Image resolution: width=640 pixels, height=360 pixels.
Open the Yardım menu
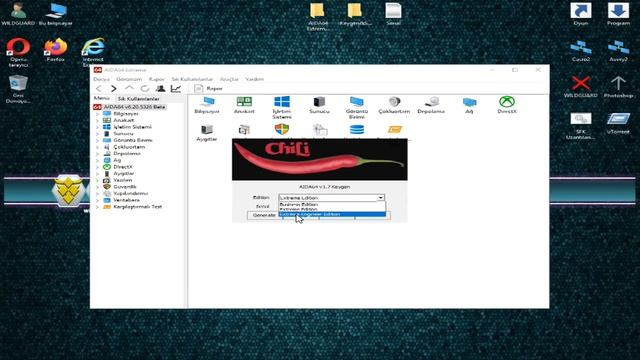(254, 79)
